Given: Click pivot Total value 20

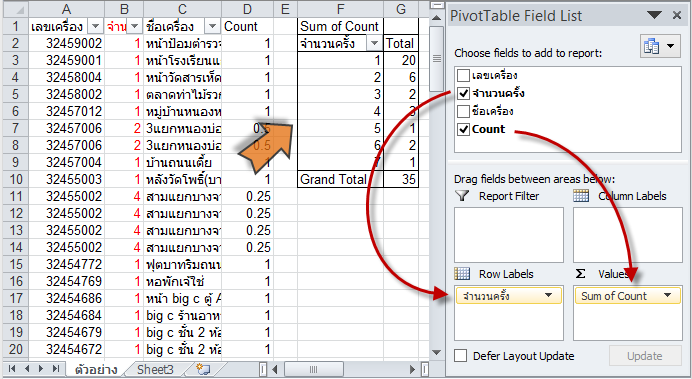Looking at the screenshot, I should click(x=400, y=60).
